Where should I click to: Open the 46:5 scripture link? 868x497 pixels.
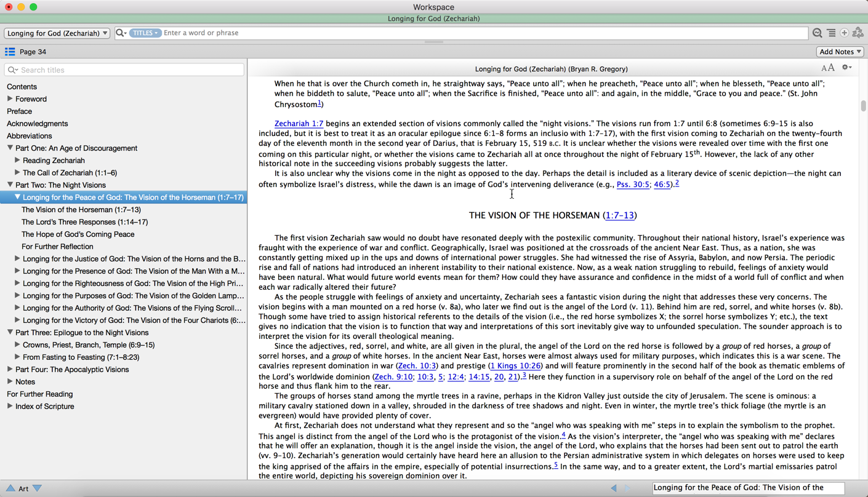662,185
